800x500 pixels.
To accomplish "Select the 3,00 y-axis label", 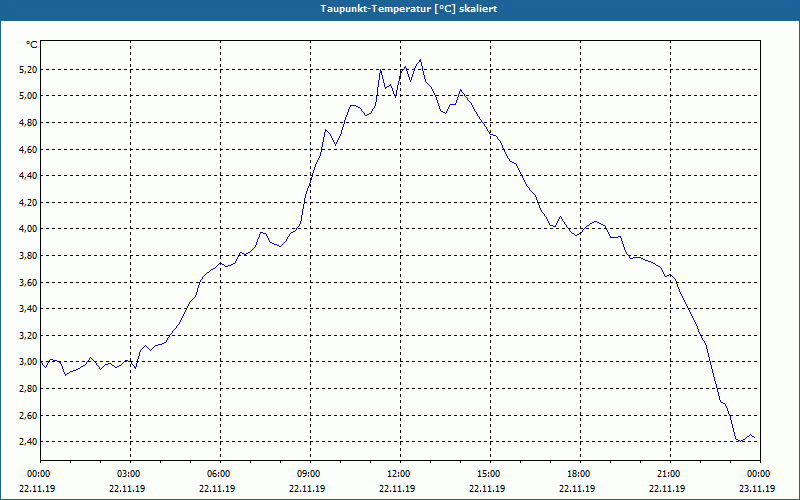I will pyautogui.click(x=29, y=362).
